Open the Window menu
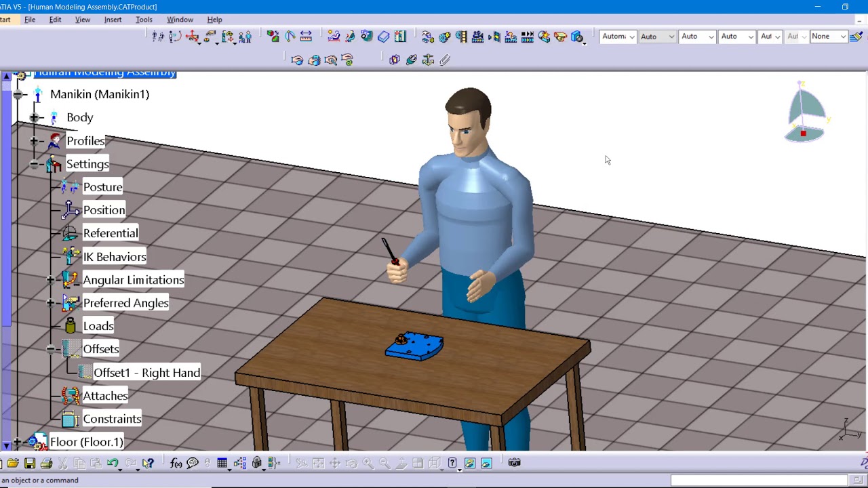Image resolution: width=868 pixels, height=488 pixels. pyautogui.click(x=180, y=20)
